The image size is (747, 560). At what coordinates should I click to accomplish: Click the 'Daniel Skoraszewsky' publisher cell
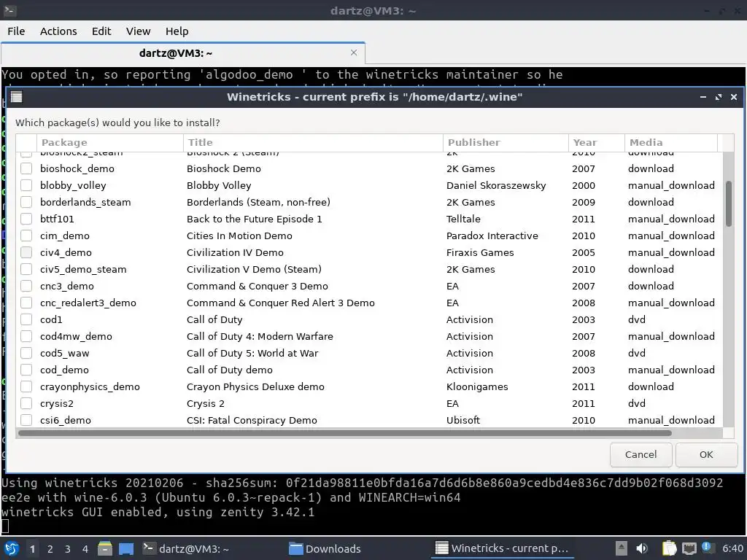point(496,185)
